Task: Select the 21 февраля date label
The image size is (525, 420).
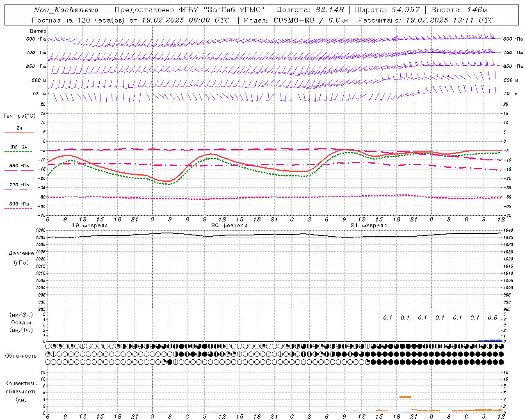Action: (x=369, y=226)
